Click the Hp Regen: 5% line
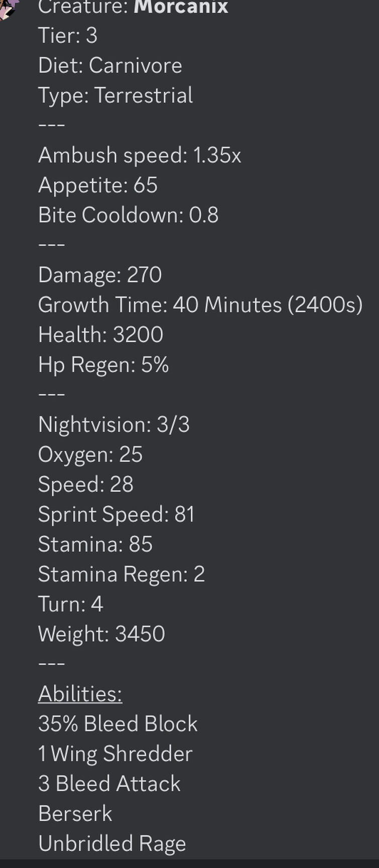The height and width of the screenshot is (868, 379). 103,364
